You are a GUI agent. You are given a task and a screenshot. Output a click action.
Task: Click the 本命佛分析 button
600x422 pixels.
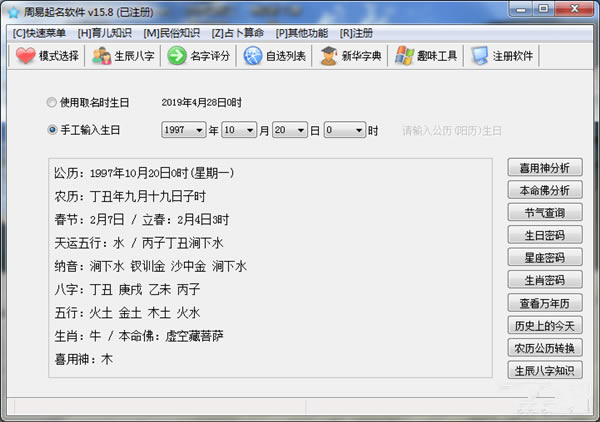pos(545,190)
